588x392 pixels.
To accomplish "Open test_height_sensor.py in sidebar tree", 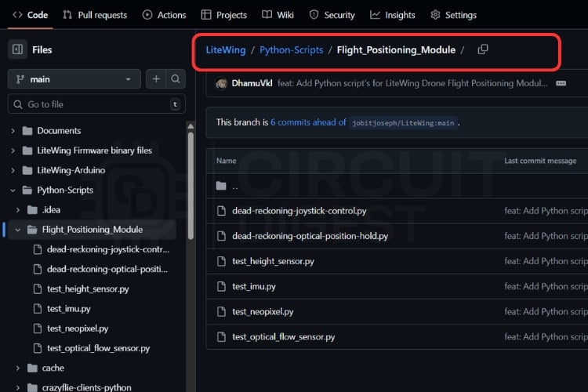I will pyautogui.click(x=88, y=289).
